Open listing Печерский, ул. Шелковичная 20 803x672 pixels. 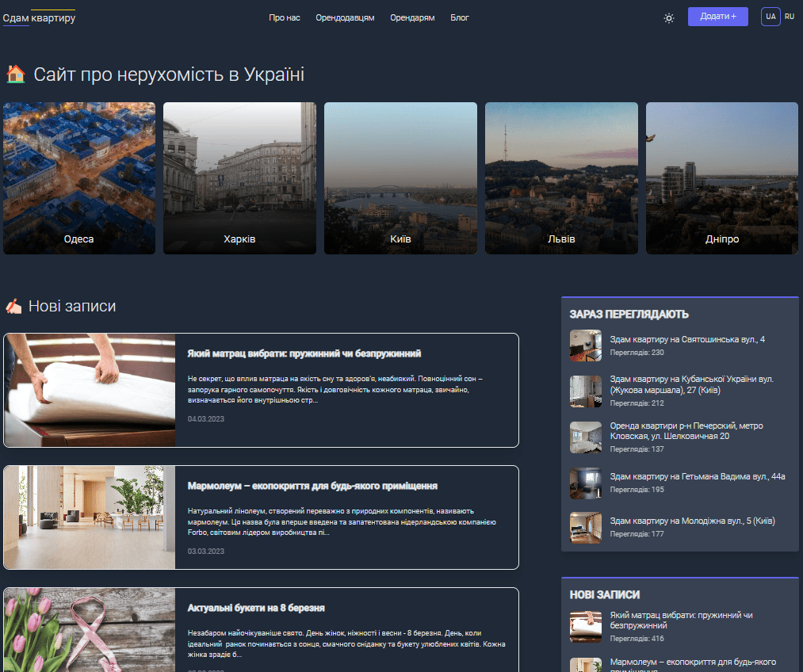[x=686, y=431]
